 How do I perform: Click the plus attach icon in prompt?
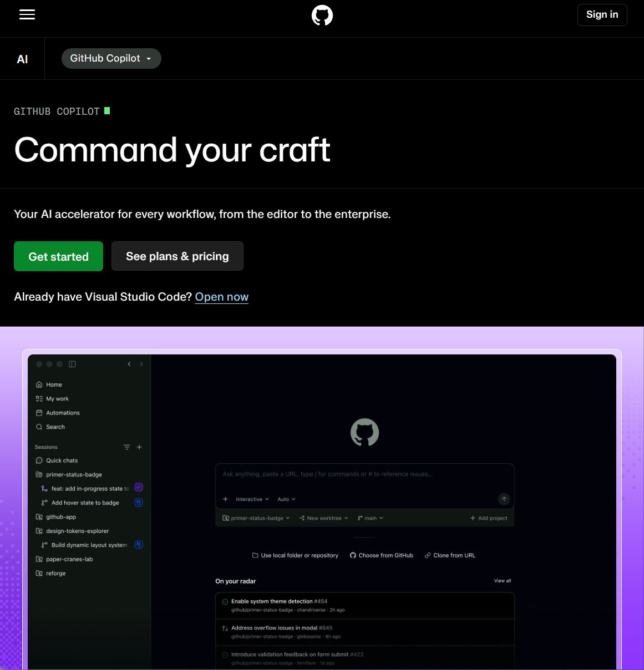[x=225, y=499]
